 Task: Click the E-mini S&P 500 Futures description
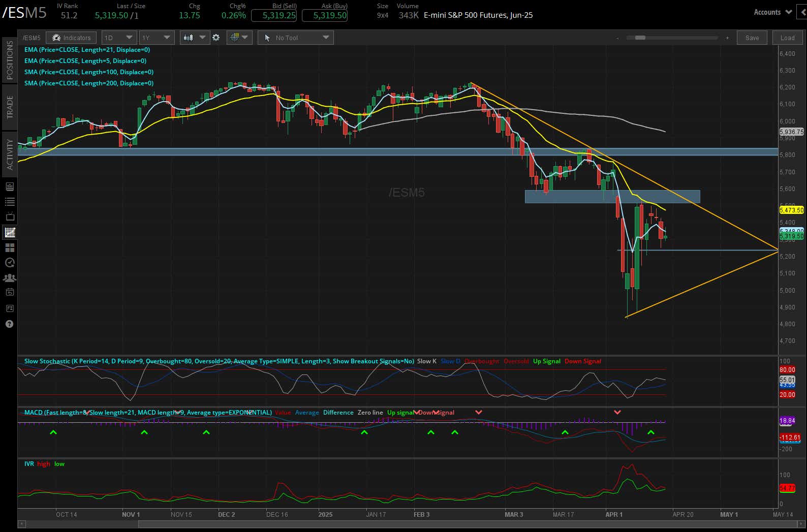click(478, 15)
